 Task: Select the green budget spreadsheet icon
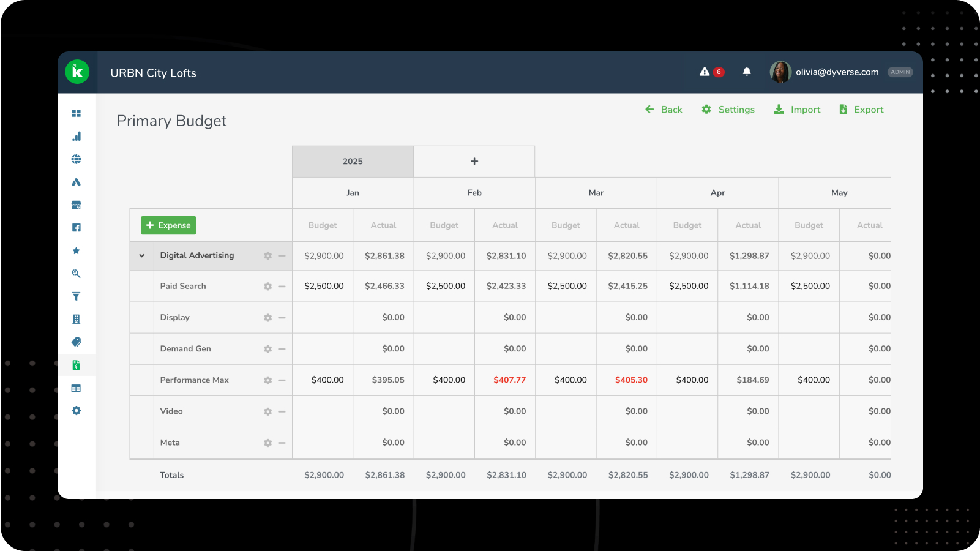tap(76, 364)
